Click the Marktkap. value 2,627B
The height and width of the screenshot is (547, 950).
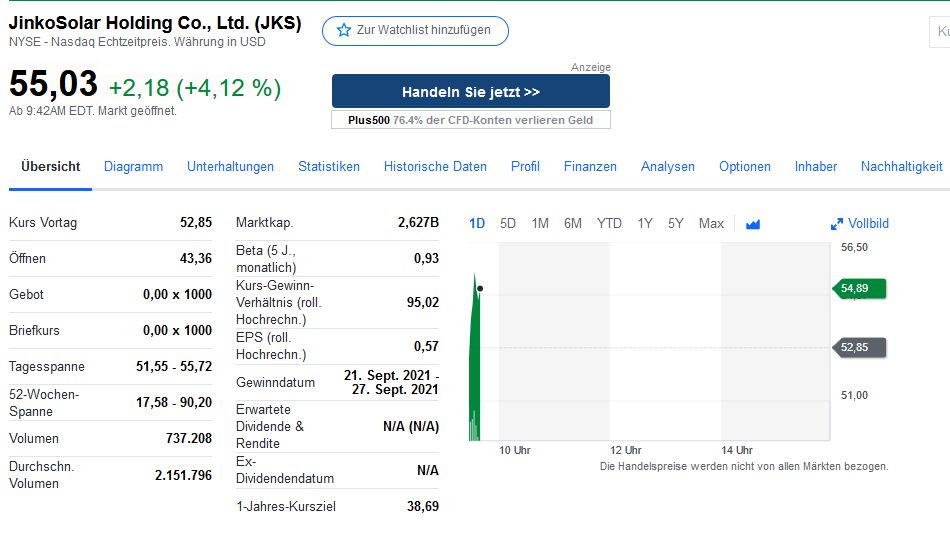coord(418,222)
